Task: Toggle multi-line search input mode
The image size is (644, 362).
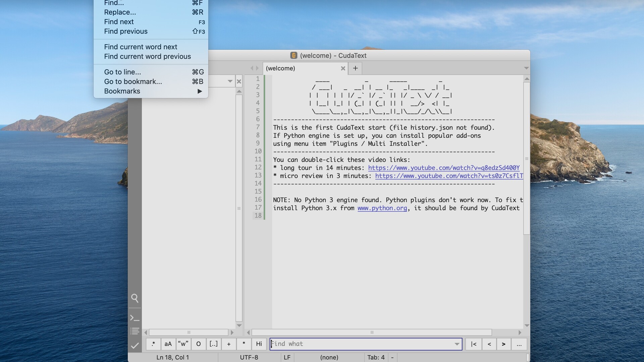Action: point(229,344)
